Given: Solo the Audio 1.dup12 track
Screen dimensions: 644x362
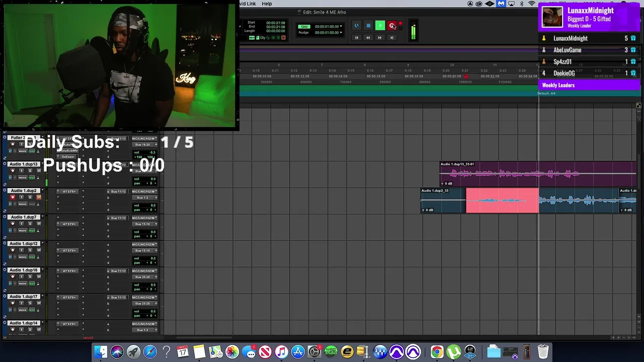Looking at the screenshot, I should [30, 250].
